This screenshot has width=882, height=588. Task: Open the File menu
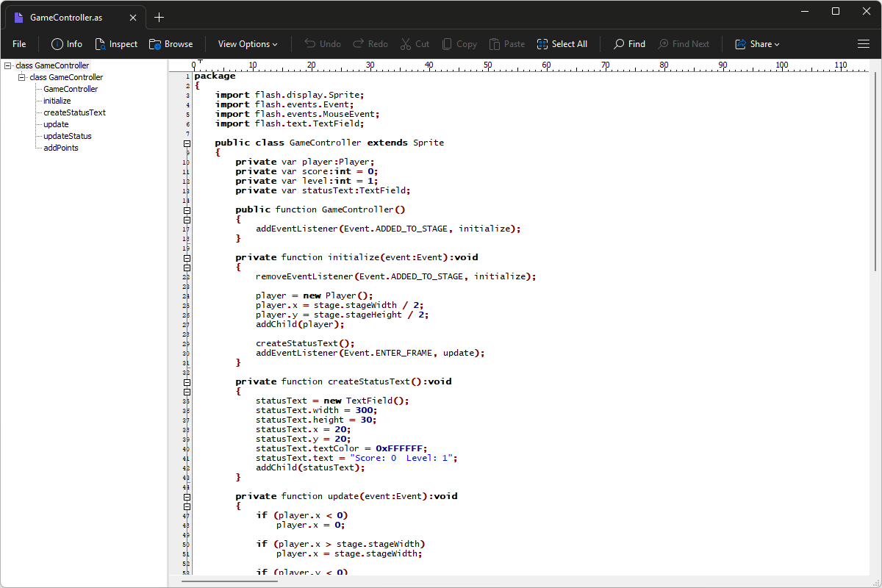(19, 44)
